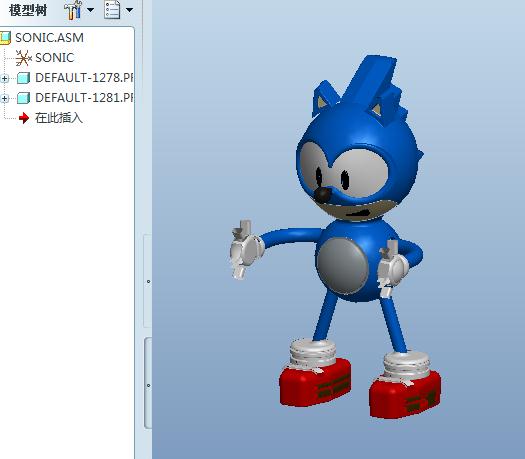Viewport: 525px width, 459px height.
Task: Select the SONIC coordinate system item
Action: [x=54, y=58]
